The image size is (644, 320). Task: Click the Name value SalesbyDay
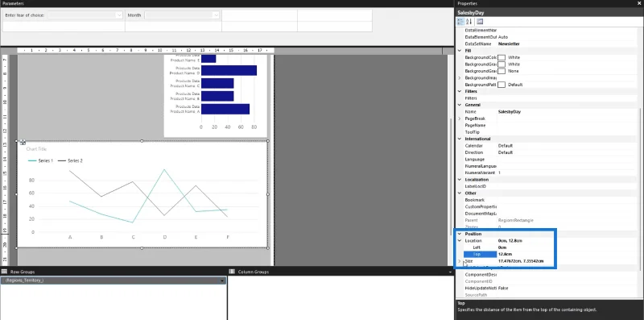pyautogui.click(x=510, y=112)
